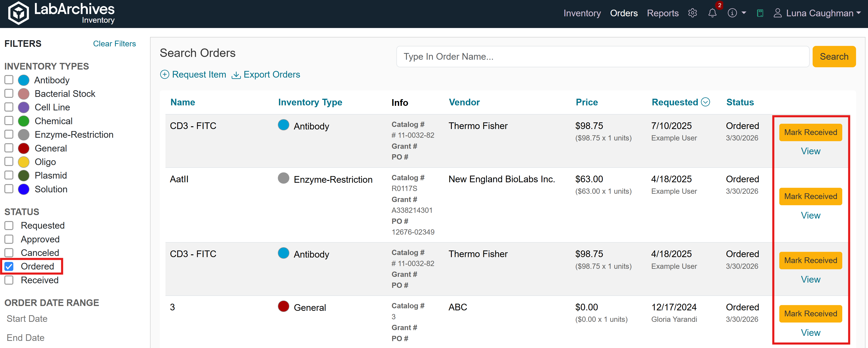Click the Request Item plus icon
The height and width of the screenshot is (348, 868).
pos(165,74)
